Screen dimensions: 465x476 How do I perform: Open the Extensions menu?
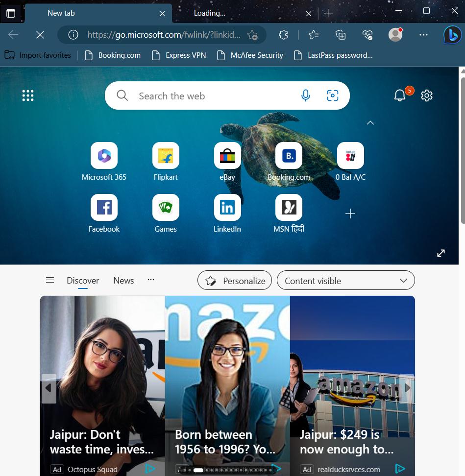(283, 35)
